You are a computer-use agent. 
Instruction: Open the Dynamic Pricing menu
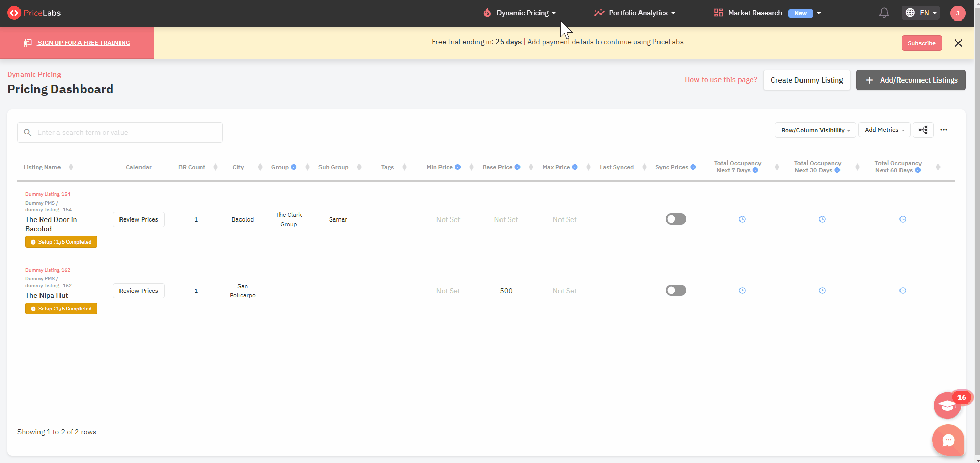click(x=524, y=13)
